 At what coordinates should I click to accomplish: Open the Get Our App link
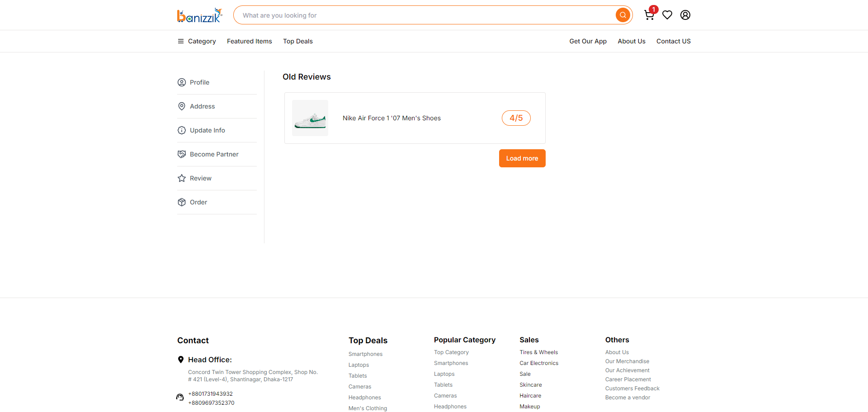pos(588,41)
